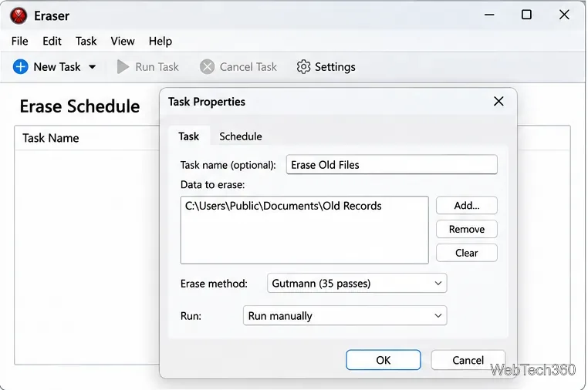Confirm with the OK button
This screenshot has width=588, height=390.
tap(383, 360)
